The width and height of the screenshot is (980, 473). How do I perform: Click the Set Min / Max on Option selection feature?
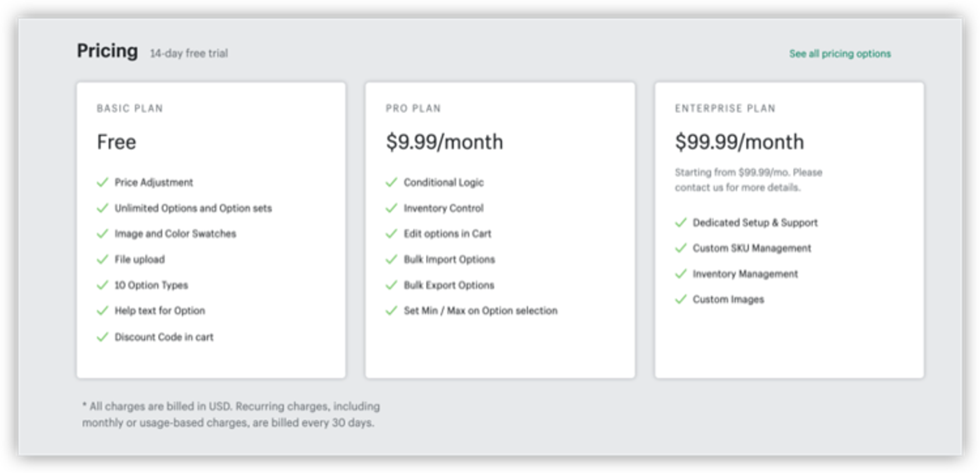tap(480, 311)
